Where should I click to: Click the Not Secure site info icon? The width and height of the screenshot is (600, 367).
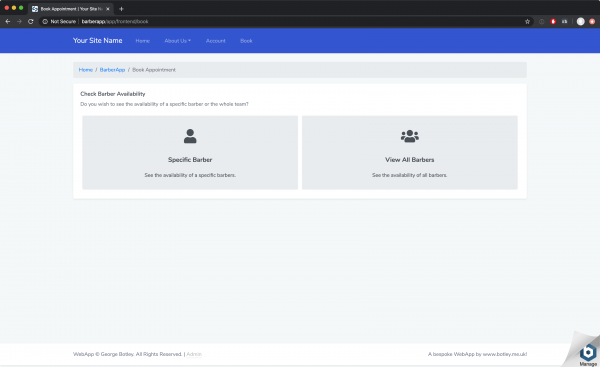pos(45,21)
